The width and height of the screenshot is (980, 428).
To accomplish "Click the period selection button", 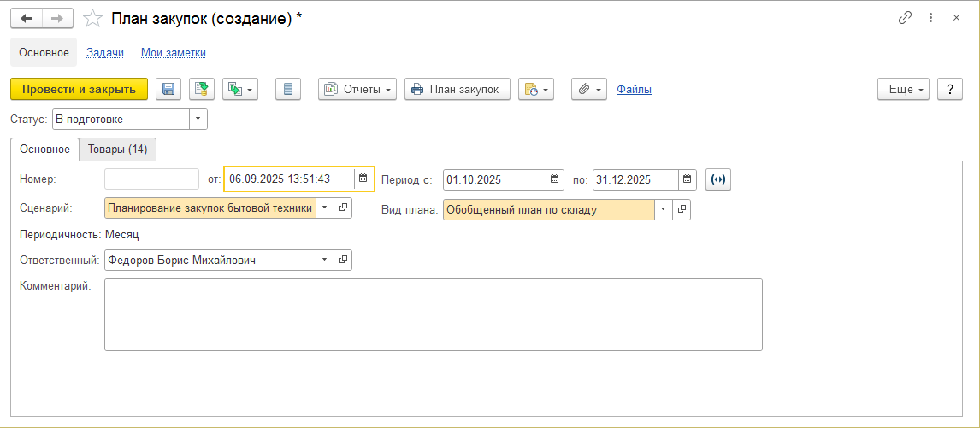I will pyautogui.click(x=718, y=179).
